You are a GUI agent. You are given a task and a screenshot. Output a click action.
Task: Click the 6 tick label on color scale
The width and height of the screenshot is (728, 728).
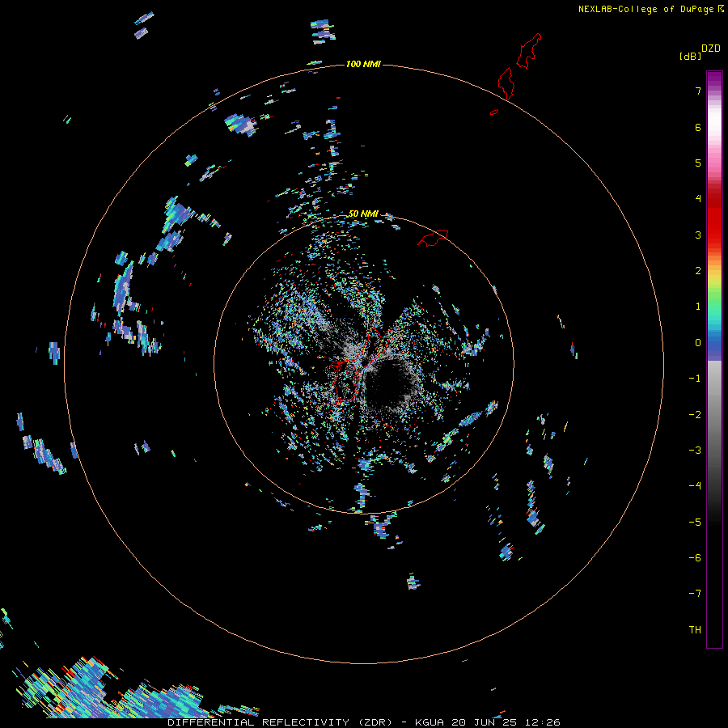(x=698, y=127)
